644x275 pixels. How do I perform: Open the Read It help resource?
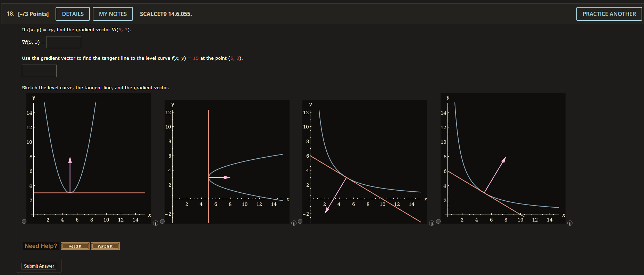(75, 246)
